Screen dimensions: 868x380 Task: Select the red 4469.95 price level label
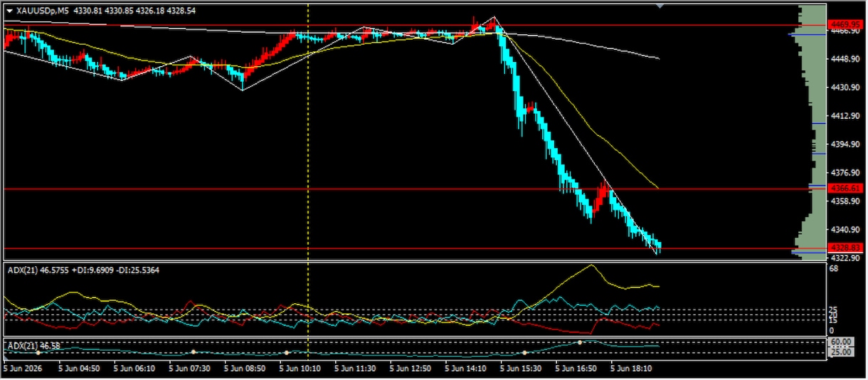tap(846, 24)
